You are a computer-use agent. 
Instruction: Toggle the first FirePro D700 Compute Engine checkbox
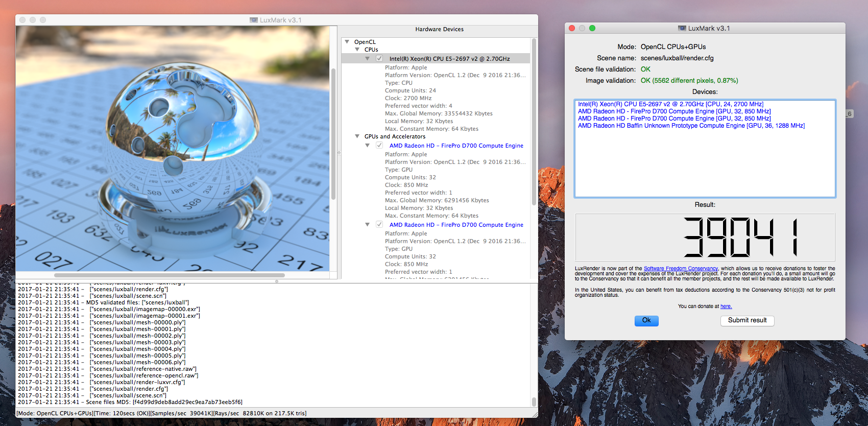pyautogui.click(x=379, y=145)
